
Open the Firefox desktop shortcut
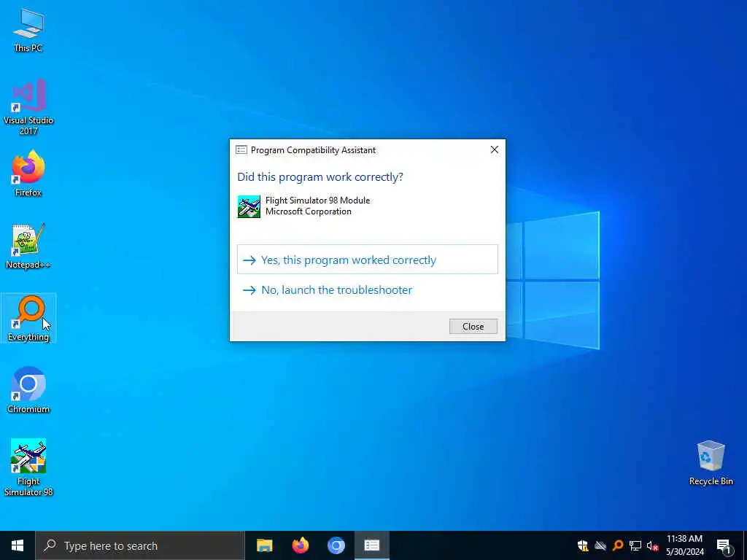[x=28, y=174]
